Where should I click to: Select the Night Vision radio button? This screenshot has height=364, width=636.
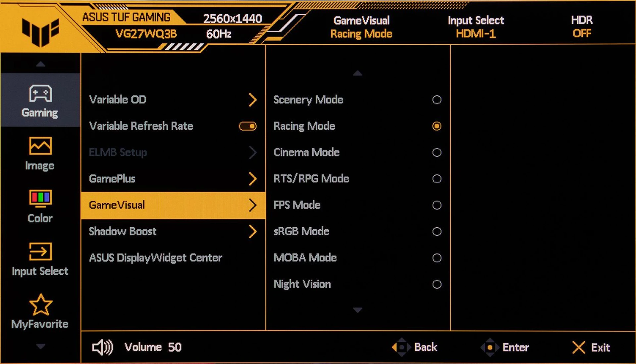(437, 284)
